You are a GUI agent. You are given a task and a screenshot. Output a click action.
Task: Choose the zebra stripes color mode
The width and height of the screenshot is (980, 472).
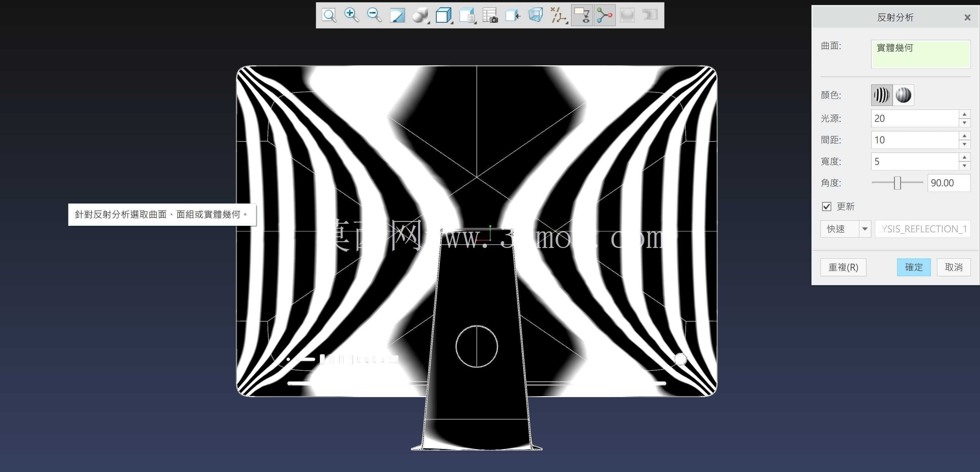881,95
